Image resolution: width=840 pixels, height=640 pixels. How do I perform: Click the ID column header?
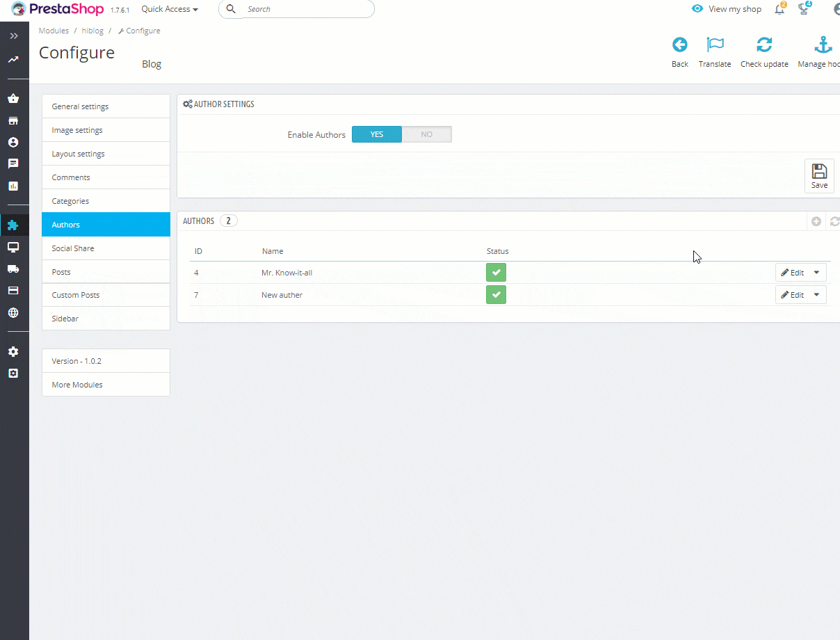pos(198,251)
